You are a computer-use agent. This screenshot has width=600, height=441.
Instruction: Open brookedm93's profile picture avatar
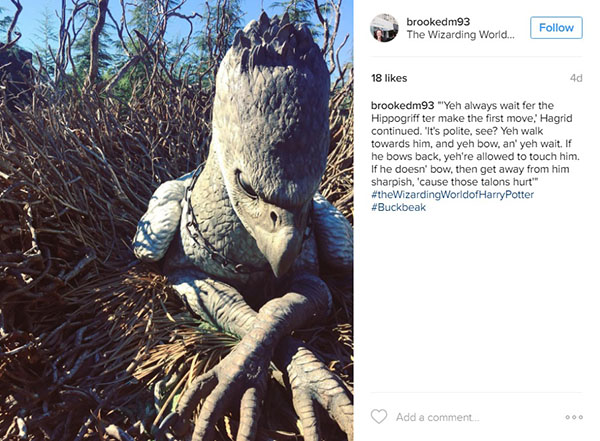click(384, 28)
